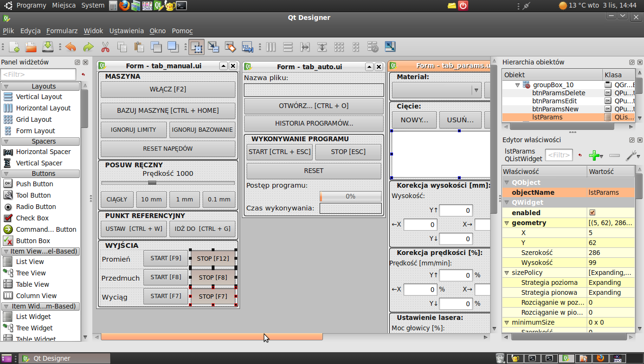Click the OTWÓRZ... [CTRL + O] button

313,106
